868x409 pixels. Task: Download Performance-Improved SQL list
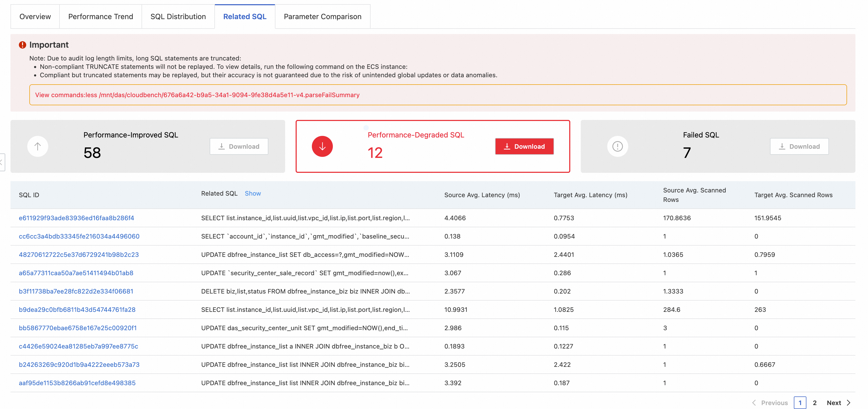(239, 146)
